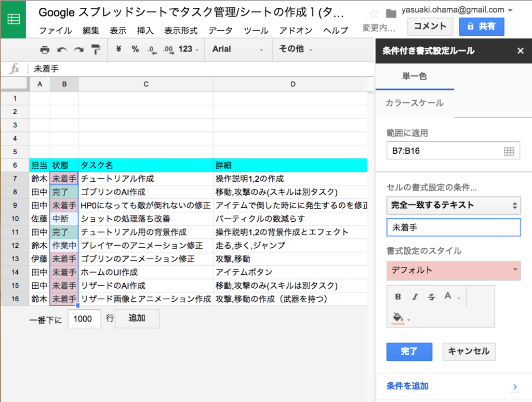Click the キャンセル button
Viewport: 532px width, 402px height.
point(469,352)
